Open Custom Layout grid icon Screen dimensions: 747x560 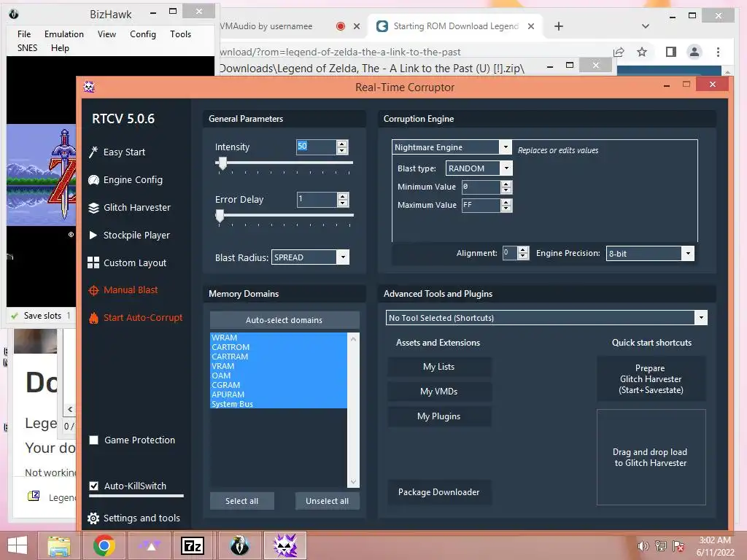point(93,262)
